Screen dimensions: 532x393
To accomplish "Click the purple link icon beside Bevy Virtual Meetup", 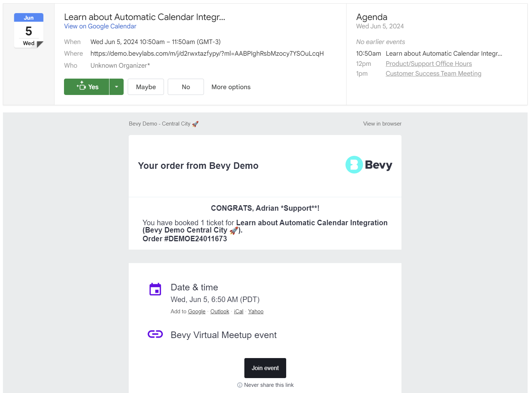I will tap(155, 334).
